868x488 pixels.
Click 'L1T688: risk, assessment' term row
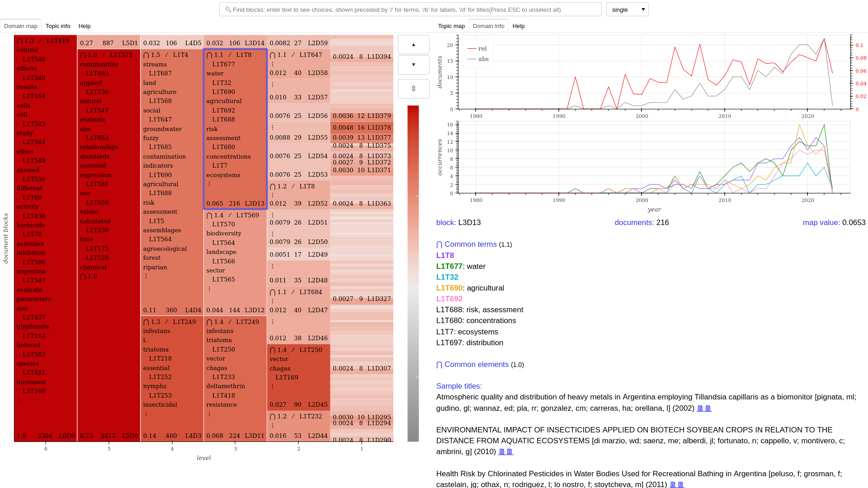pos(480,310)
